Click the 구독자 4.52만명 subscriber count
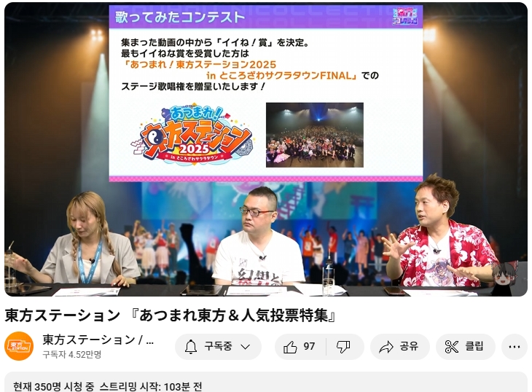The width and height of the screenshot is (532, 392). click(72, 354)
